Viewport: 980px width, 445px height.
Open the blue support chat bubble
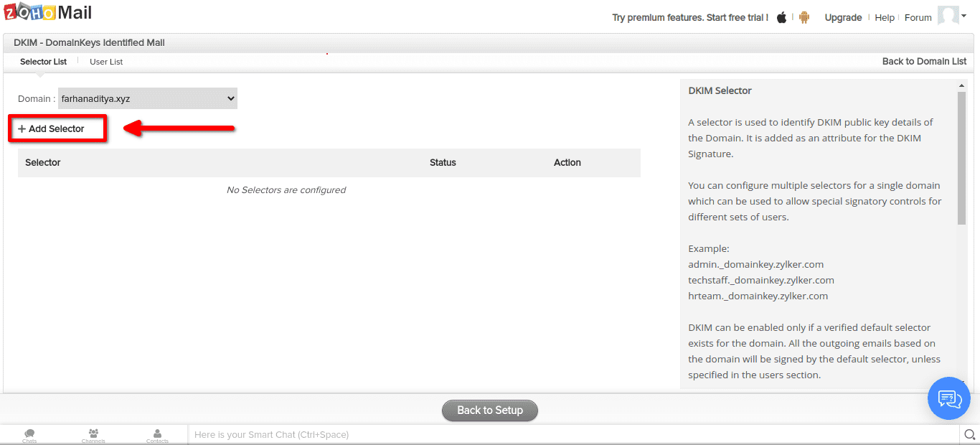pyautogui.click(x=948, y=398)
